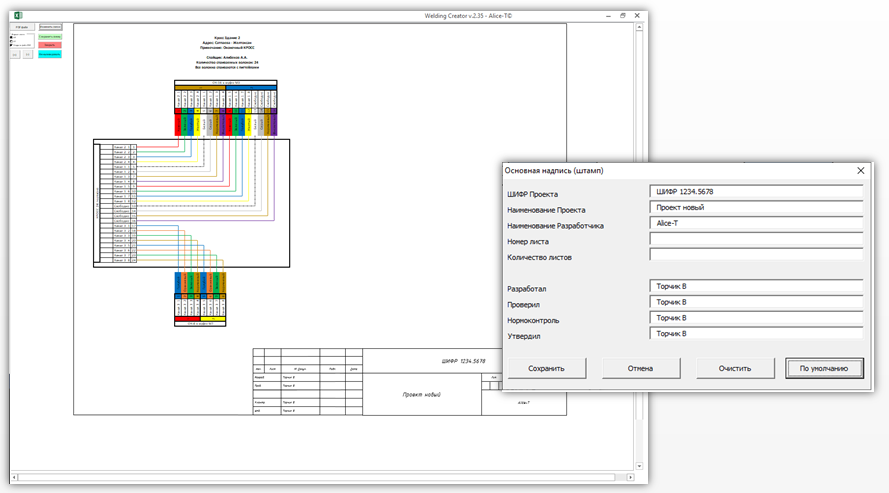This screenshot has width=889, height=493.
Task: Click the Утвердил input field
Action: (756, 334)
